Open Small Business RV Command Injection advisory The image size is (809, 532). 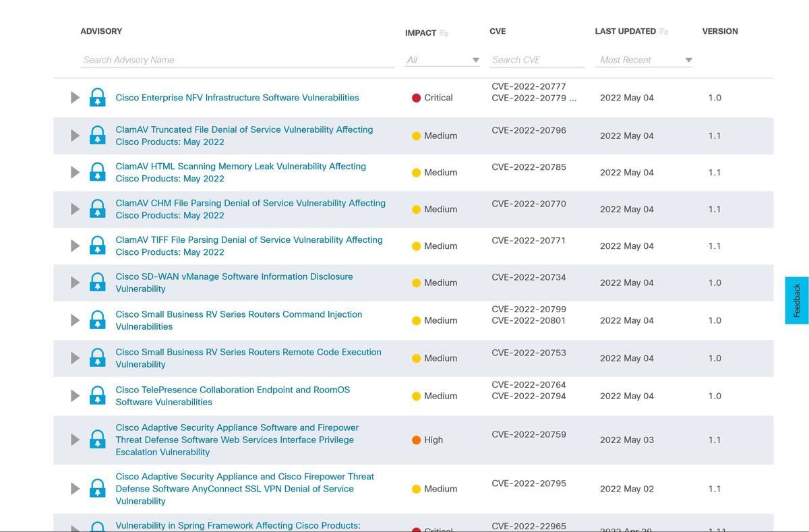coord(239,320)
